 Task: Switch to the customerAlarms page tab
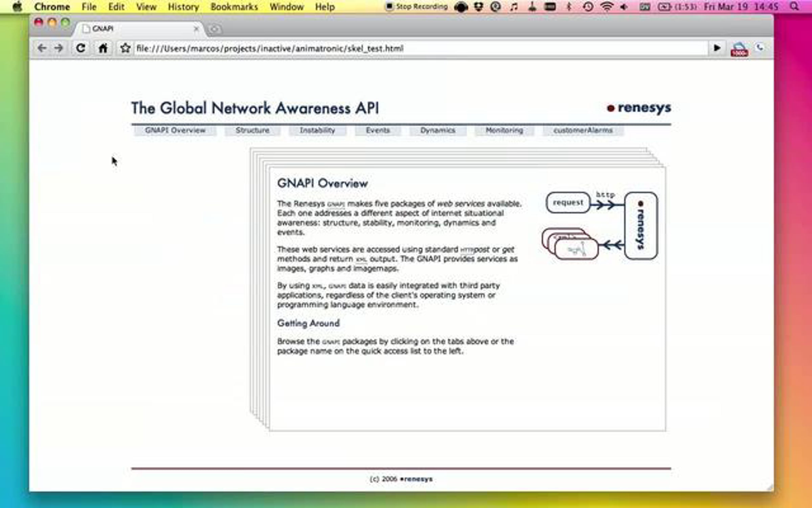[583, 130]
